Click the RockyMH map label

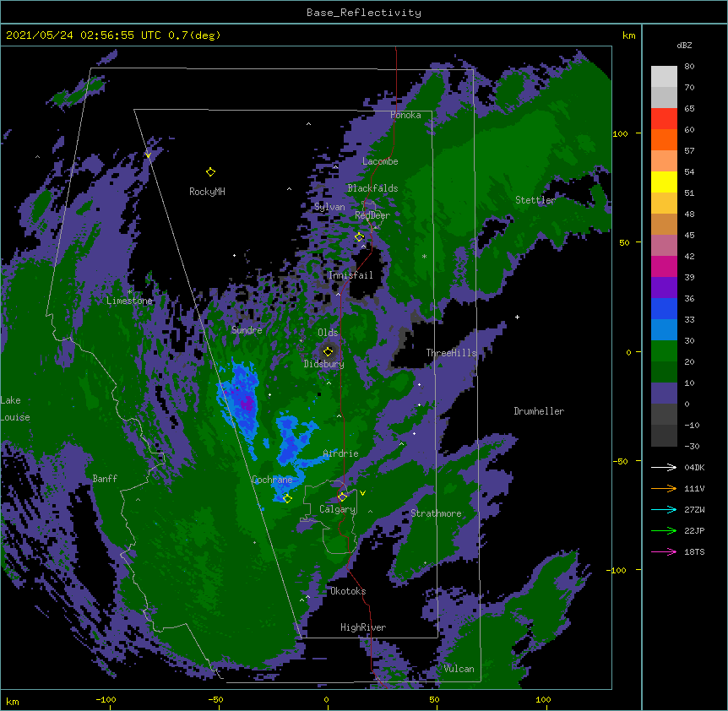pos(207,192)
